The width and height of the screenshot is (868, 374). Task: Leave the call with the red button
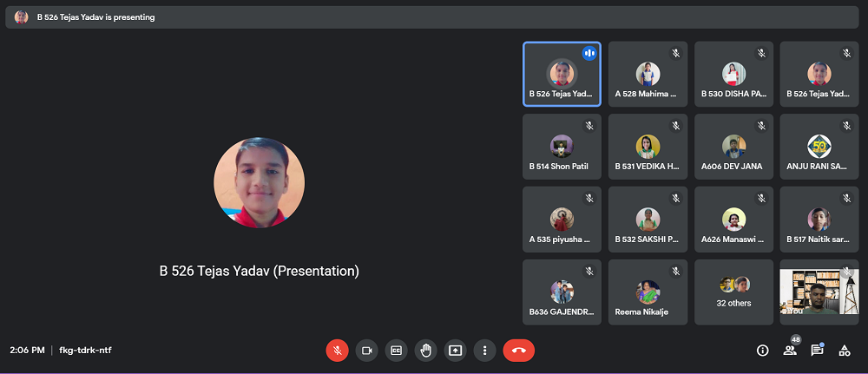click(x=518, y=351)
